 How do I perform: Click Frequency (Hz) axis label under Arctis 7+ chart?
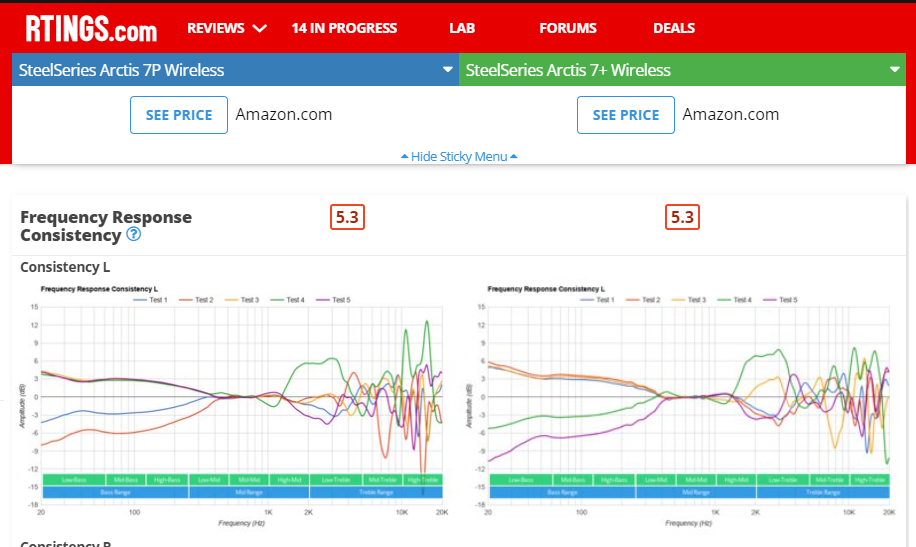click(688, 523)
